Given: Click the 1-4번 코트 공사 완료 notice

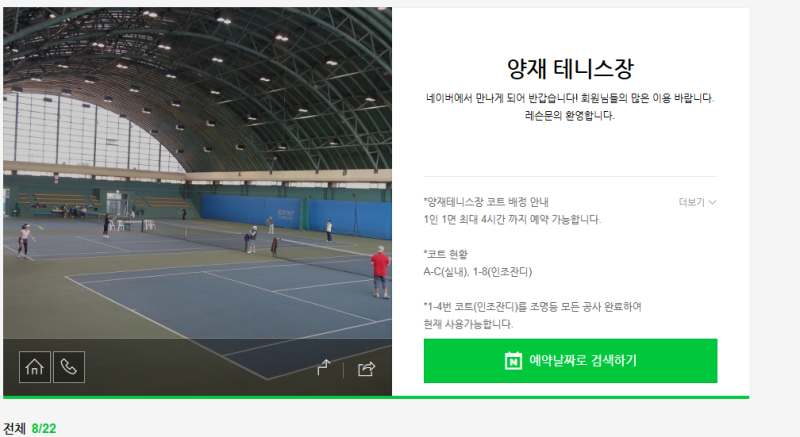Looking at the screenshot, I should click(532, 315).
